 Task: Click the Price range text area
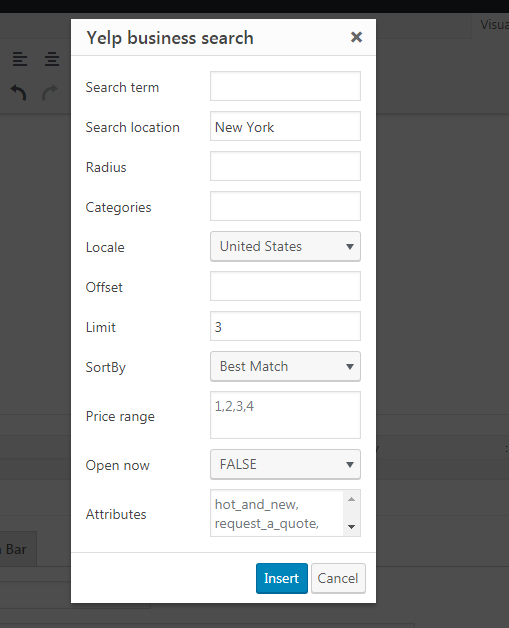click(x=285, y=415)
